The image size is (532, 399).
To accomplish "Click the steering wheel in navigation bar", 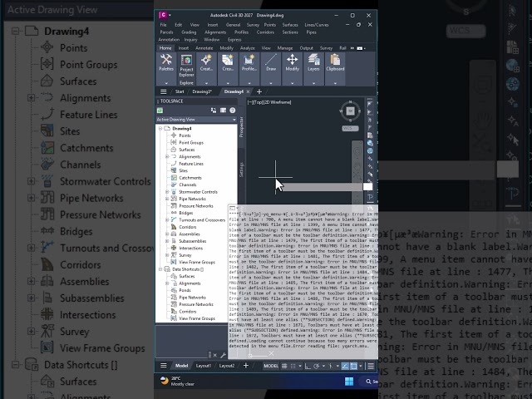I will coord(357,151).
